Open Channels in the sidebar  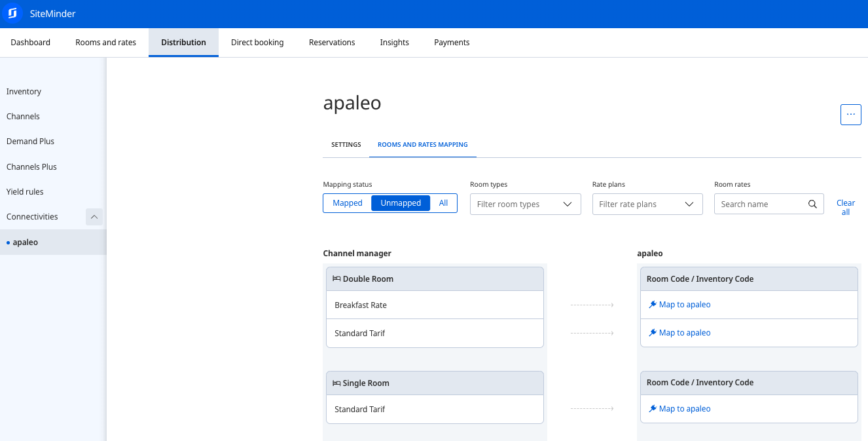click(23, 117)
